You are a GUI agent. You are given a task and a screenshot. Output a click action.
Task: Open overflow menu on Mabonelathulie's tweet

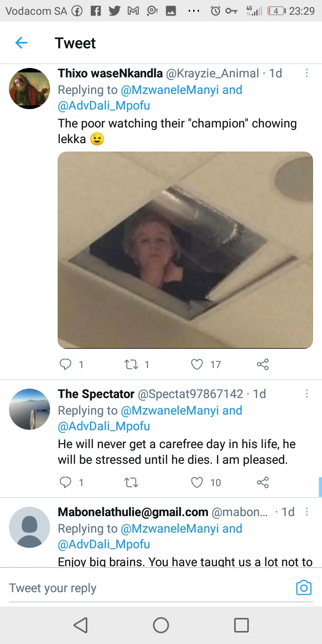pyautogui.click(x=307, y=512)
